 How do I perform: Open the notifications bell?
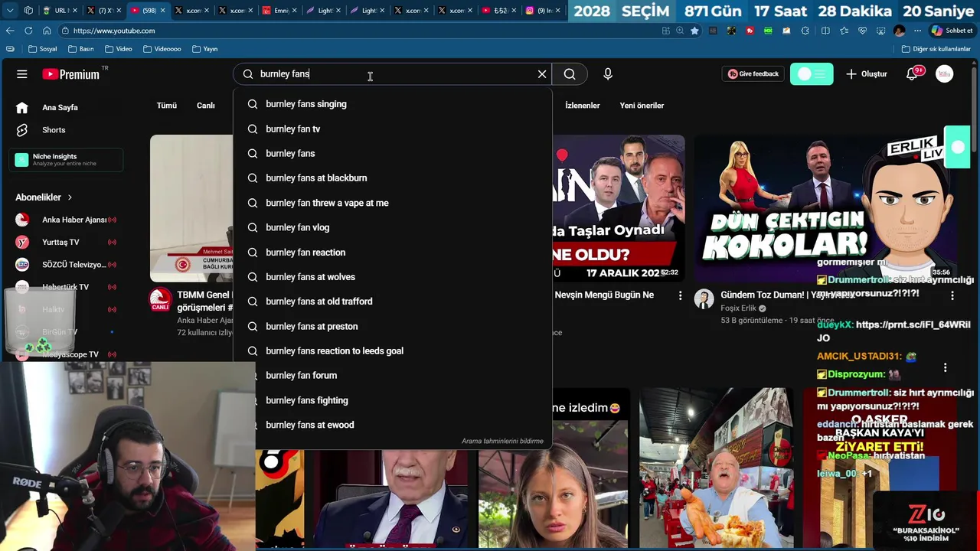click(913, 74)
